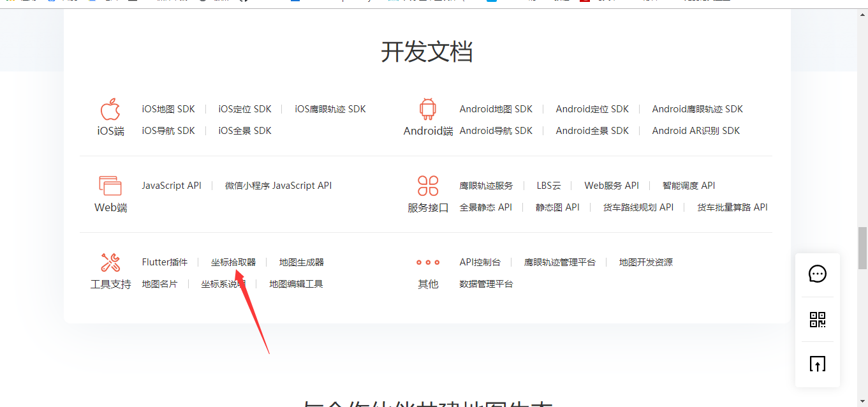The image size is (868, 407).
Task: Click the 其他 label
Action: coord(428,285)
